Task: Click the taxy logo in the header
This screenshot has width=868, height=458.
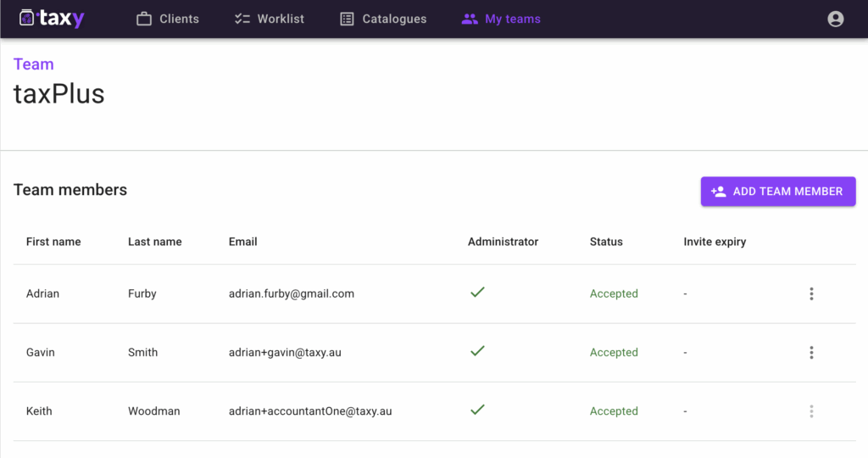Action: [x=52, y=19]
